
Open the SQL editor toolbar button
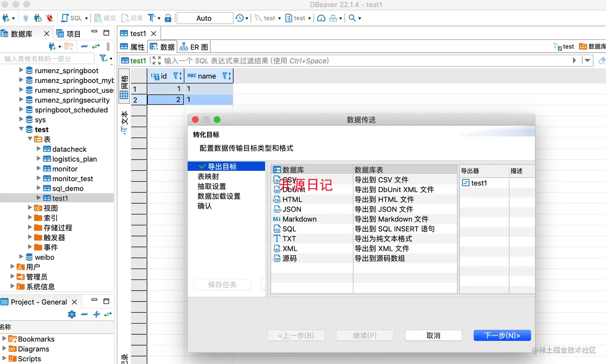point(71,18)
